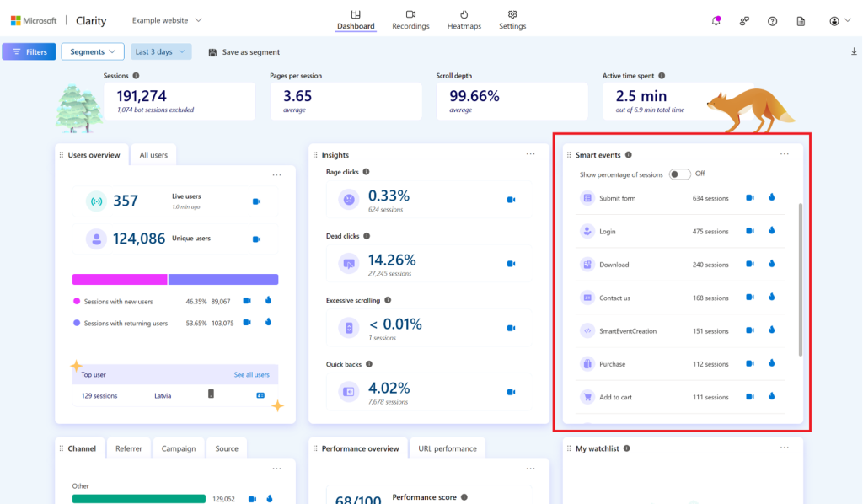Open heatmap for sessions with new users
The image size is (863, 504).
(x=268, y=300)
